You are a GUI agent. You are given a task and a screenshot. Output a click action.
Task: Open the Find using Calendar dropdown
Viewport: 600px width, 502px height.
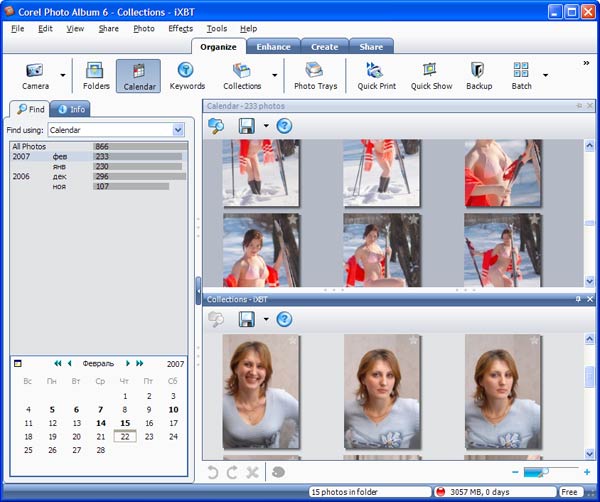point(178,130)
